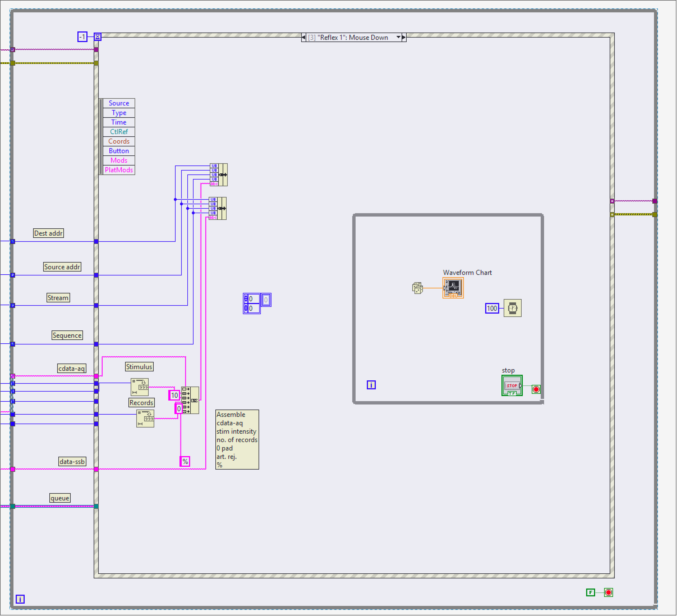
Task: Click the Random Number dice function
Action: (417, 288)
